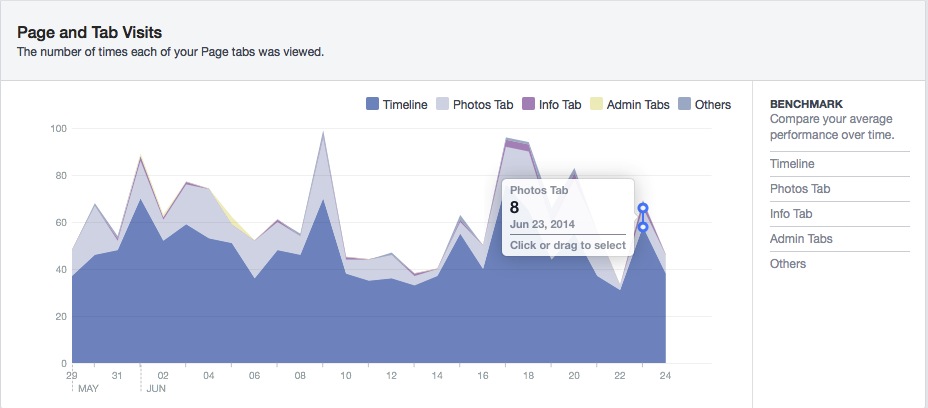Click the Jun 23, 2014 date in tooltip

click(x=544, y=226)
